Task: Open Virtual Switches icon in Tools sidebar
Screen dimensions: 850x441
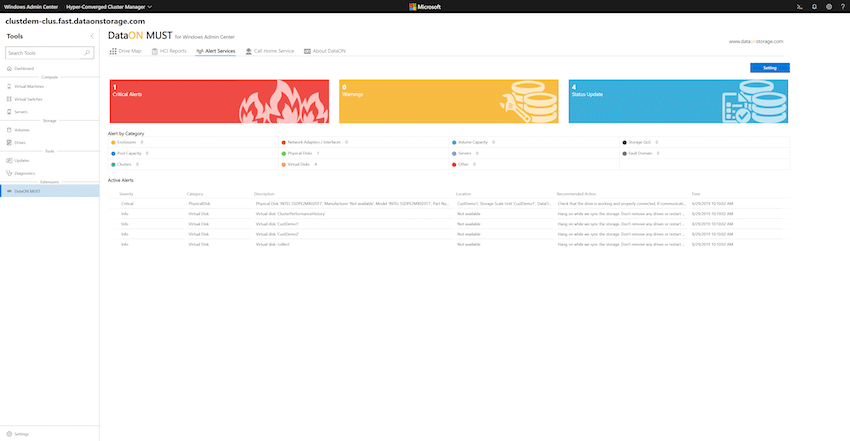Action: pos(9,99)
